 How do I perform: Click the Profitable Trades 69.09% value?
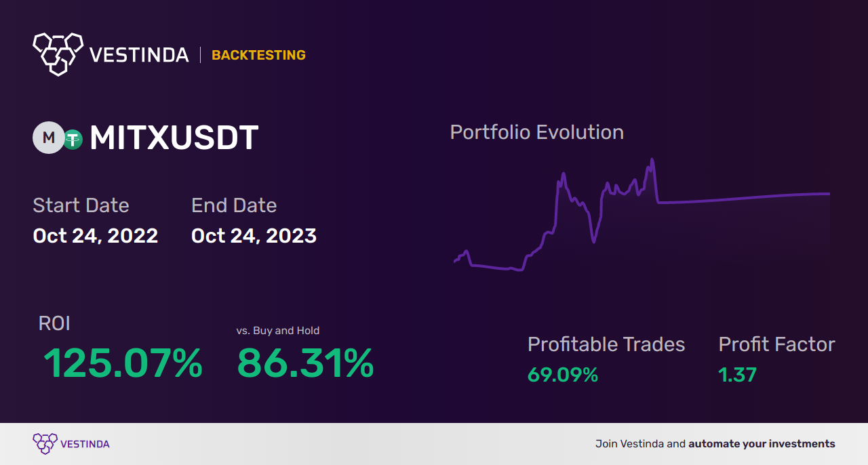(x=563, y=375)
